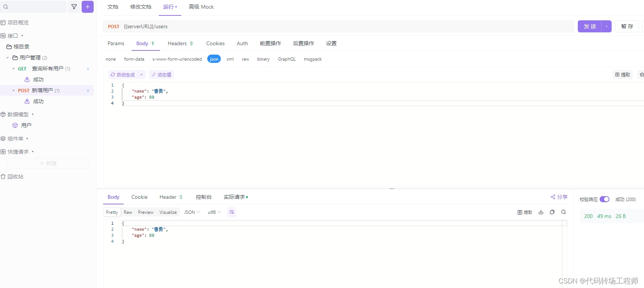Viewport: 644px width, 288px height.
Task: Select xml body type
Action: click(230, 59)
